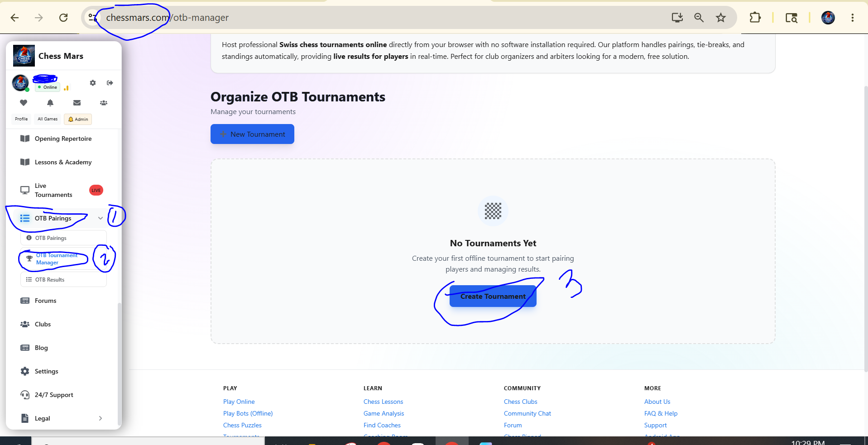Open tab search icon in toolbar
Screen dimensions: 868x445
pos(791,18)
